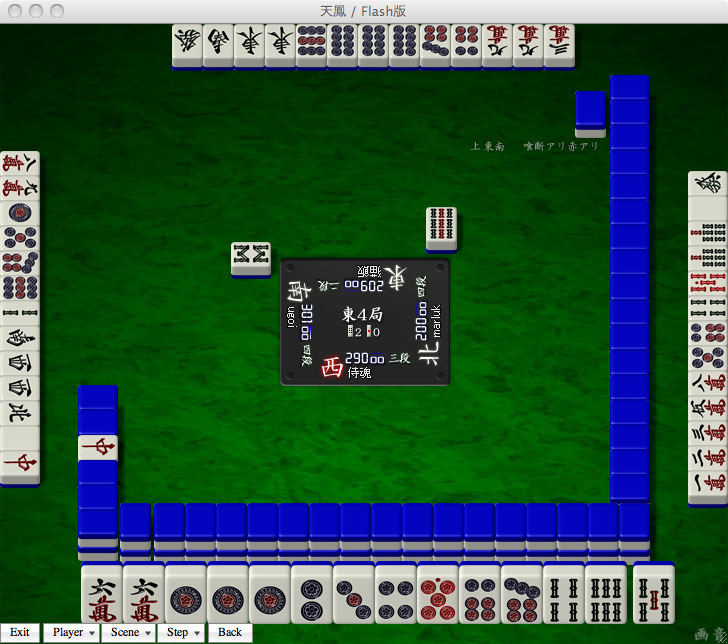The width and height of the screenshot is (728, 644).
Task: Click the 20000 score beside marluk
Action: 421,321
